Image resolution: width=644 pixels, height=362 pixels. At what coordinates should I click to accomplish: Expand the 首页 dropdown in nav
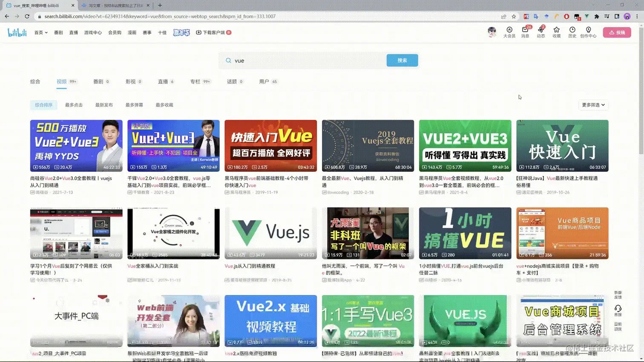[41, 32]
